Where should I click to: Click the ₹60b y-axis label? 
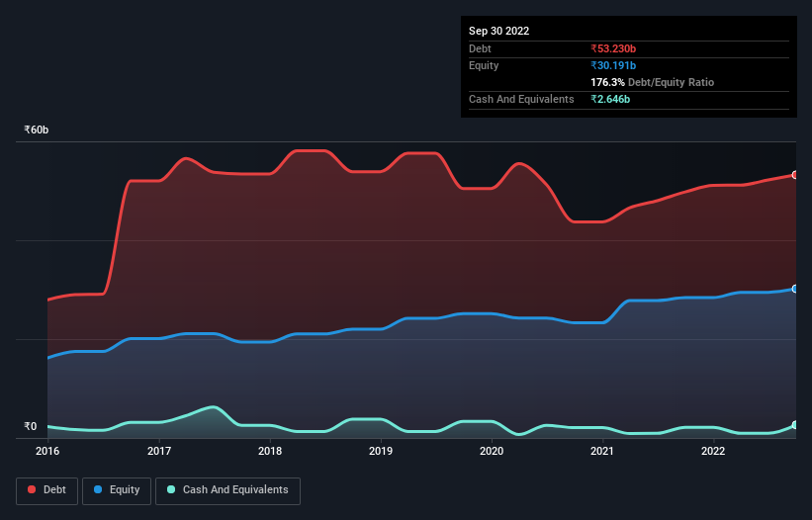pyautogui.click(x=37, y=130)
